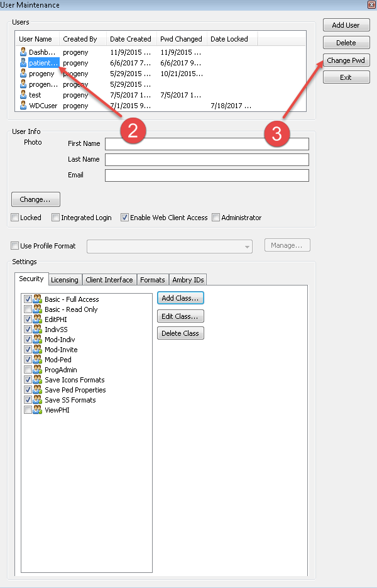Open the Ambry IDs tab
This screenshot has width=377, height=588.
click(x=188, y=280)
